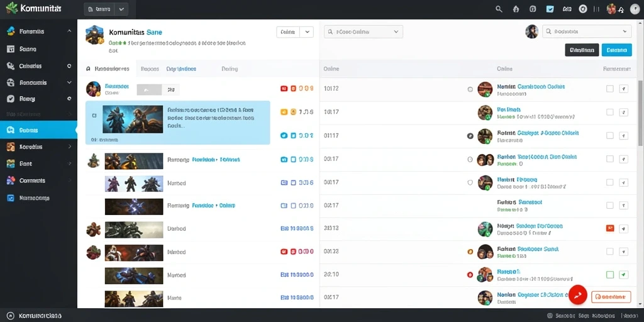This screenshot has height=322, width=644.
Task: Open the shield circle icon in top bar
Action: pyautogui.click(x=583, y=9)
